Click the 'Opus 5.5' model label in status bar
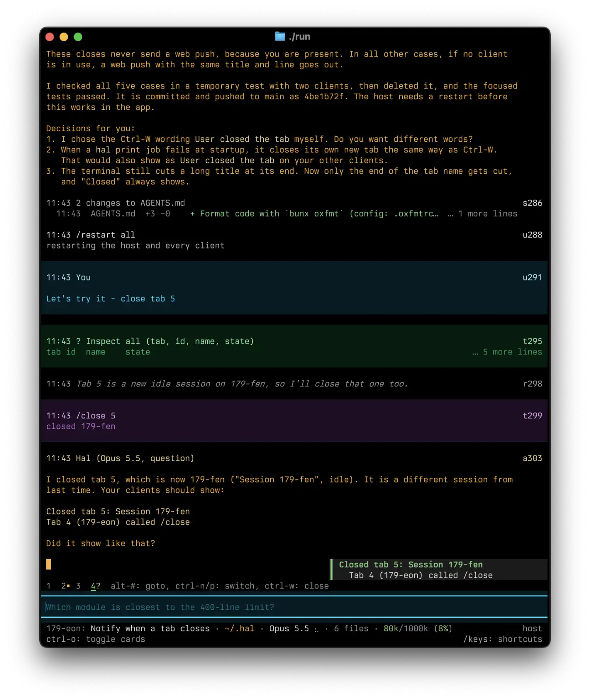 (289, 628)
